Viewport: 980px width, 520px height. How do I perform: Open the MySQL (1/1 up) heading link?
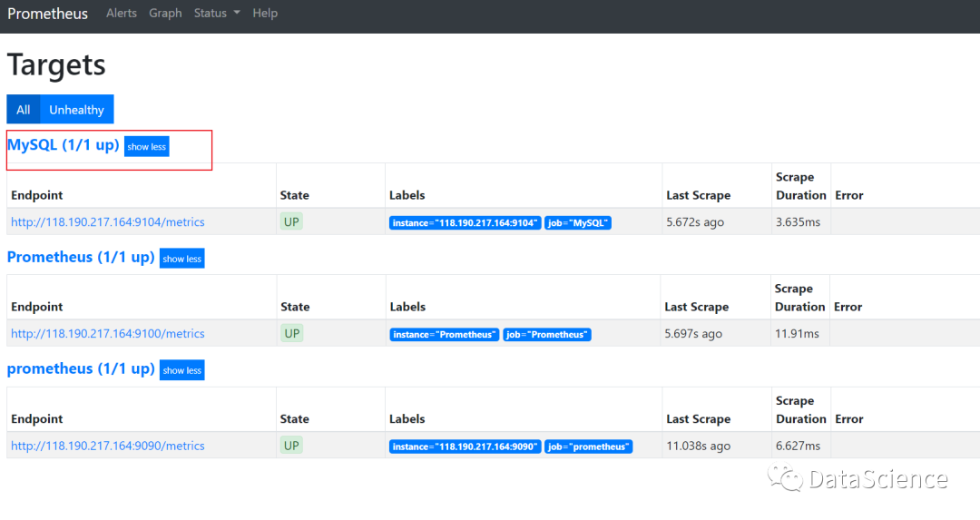click(x=64, y=145)
